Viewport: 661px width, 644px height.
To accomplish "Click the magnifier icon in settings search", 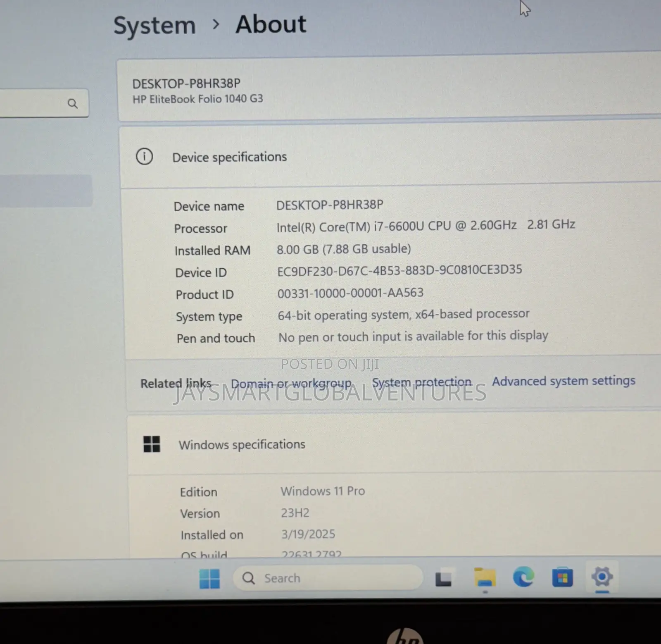I will point(73,103).
